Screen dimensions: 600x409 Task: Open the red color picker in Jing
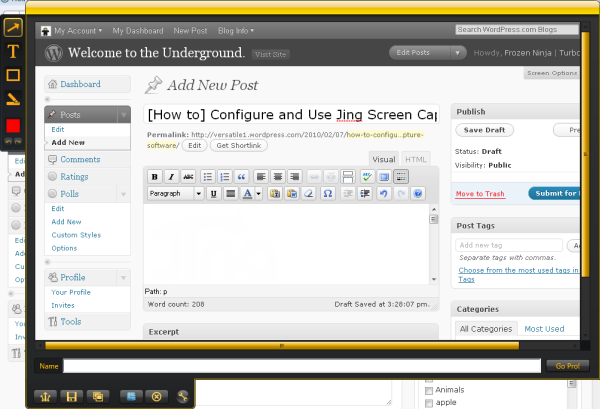(13, 125)
